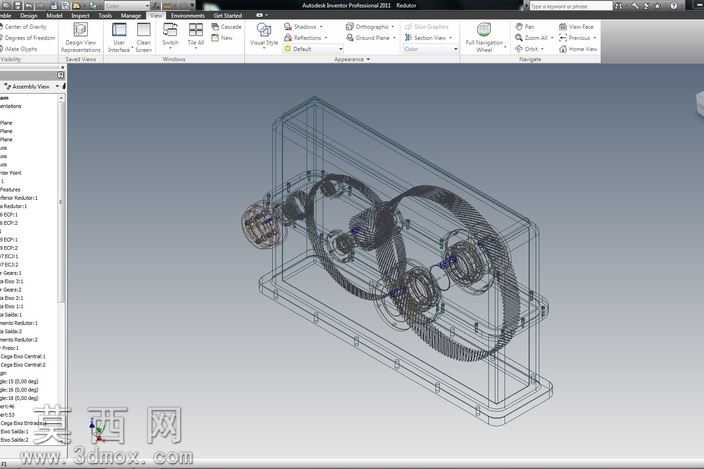
Task: Click the Zoom All tool
Action: (532, 38)
